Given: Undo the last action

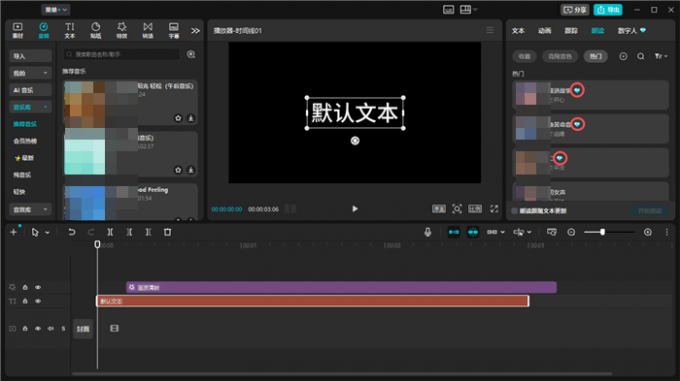Looking at the screenshot, I should [72, 232].
